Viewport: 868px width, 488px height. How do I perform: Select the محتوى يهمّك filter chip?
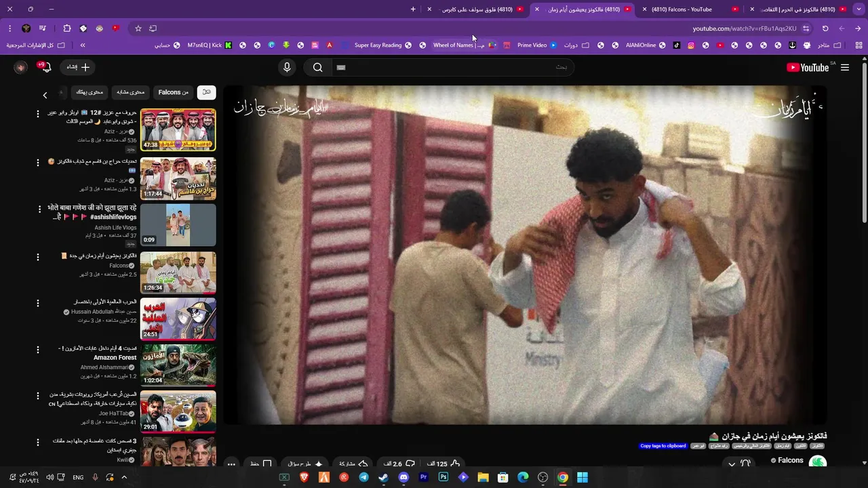90,92
